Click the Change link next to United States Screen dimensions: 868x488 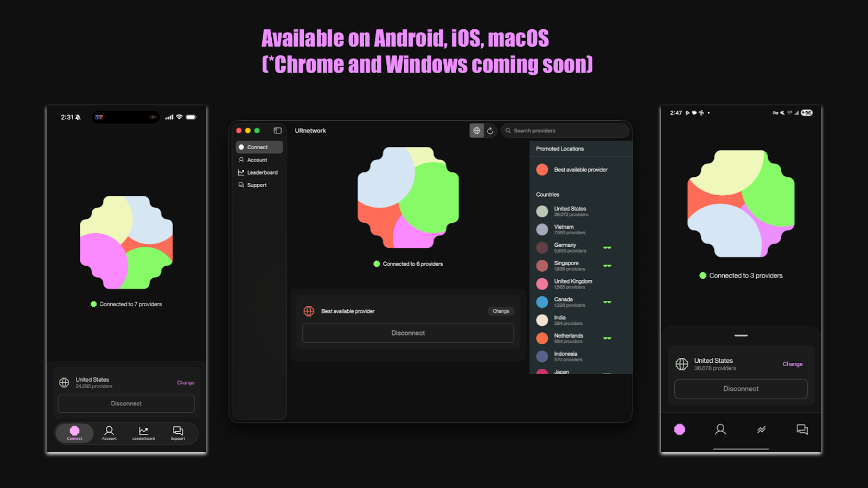793,364
